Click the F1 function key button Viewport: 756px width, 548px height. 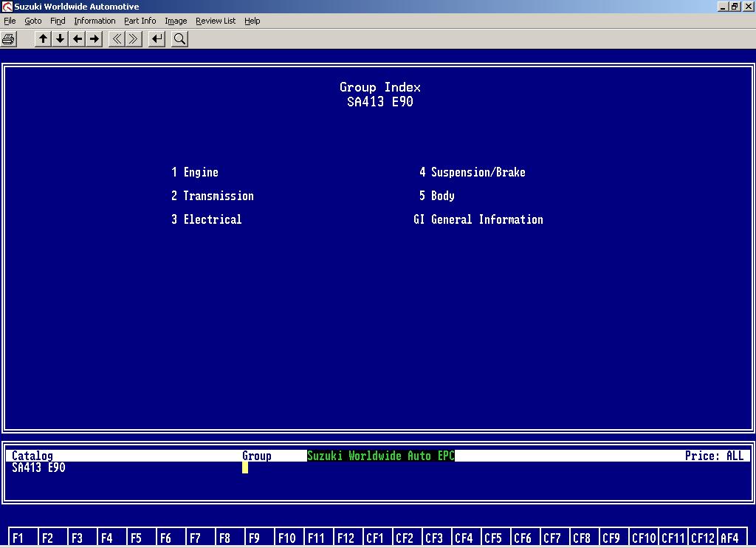[x=23, y=538]
